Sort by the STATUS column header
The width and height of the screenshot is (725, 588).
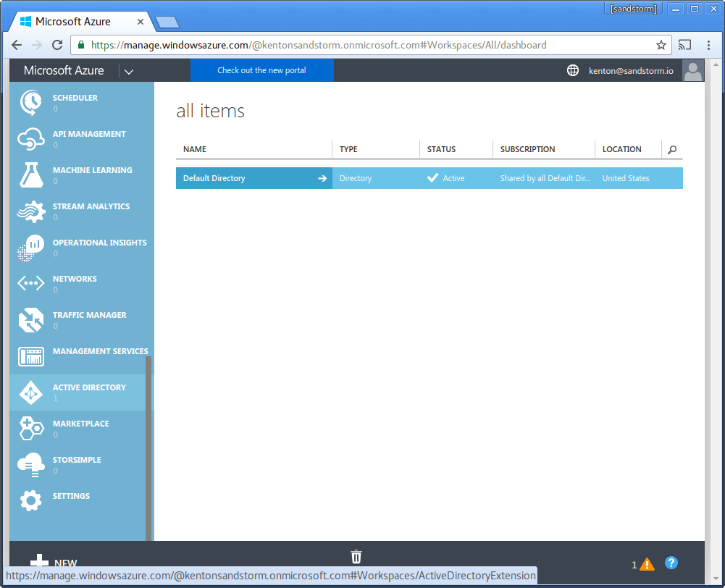pyautogui.click(x=441, y=149)
